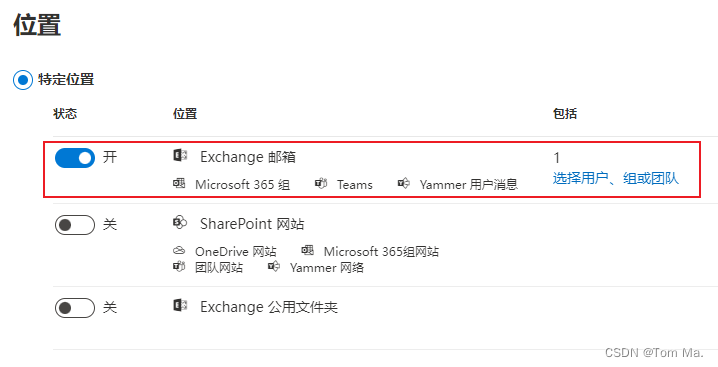718x367 pixels.
Task: Enable the Exchange 公用文件夹 toggle
Action: (75, 308)
